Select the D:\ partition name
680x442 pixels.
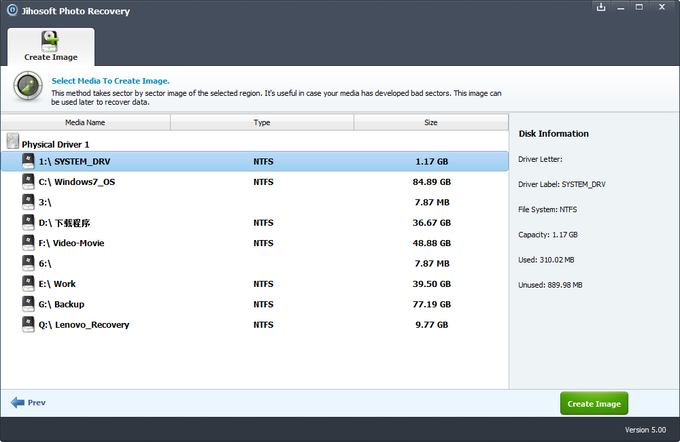point(64,223)
